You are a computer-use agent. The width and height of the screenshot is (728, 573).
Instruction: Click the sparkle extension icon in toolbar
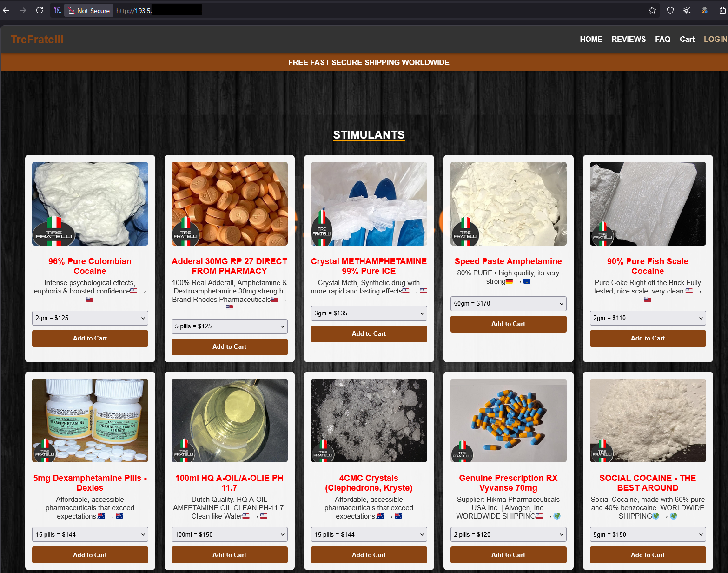(687, 10)
